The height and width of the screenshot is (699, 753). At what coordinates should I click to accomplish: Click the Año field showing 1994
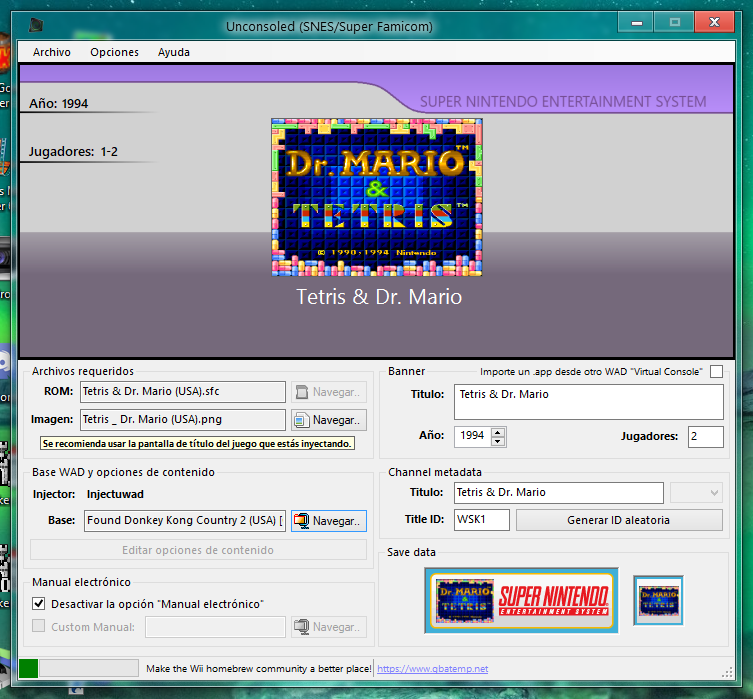(473, 436)
